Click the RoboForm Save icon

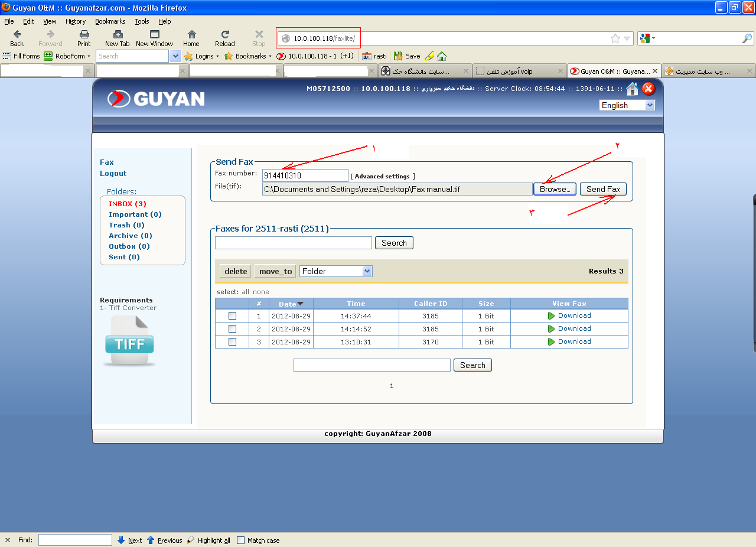407,56
